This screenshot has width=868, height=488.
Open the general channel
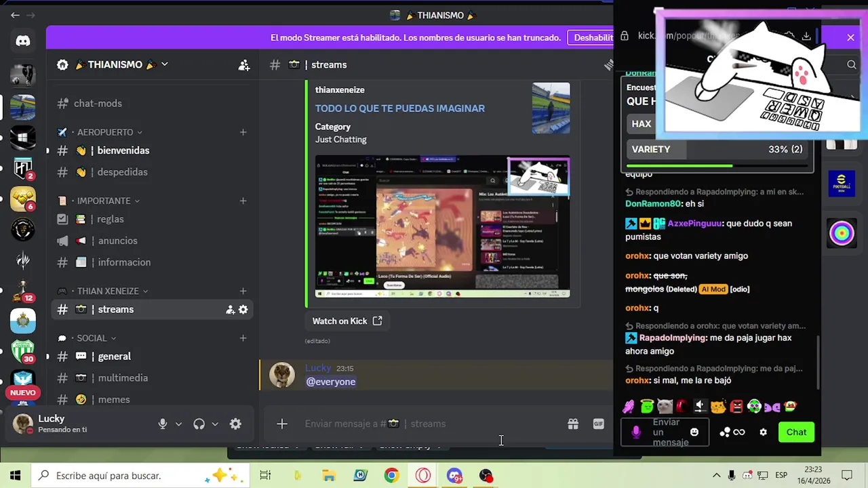(x=153, y=356)
